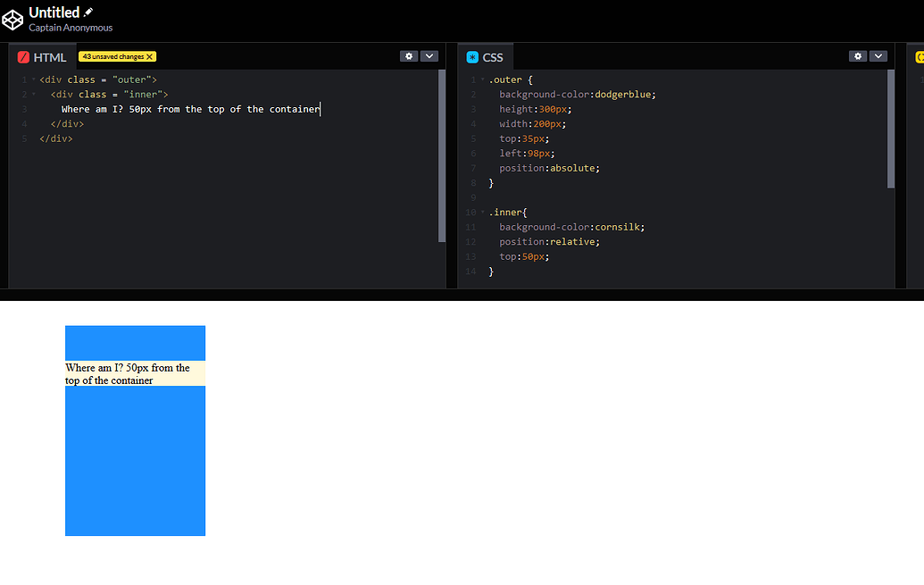924x585 pixels.
Task: Click the 43 unsaved changes badge
Action: click(117, 56)
